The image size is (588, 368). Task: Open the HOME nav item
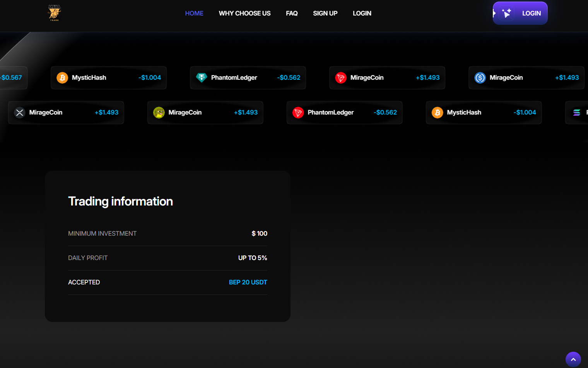pos(194,13)
